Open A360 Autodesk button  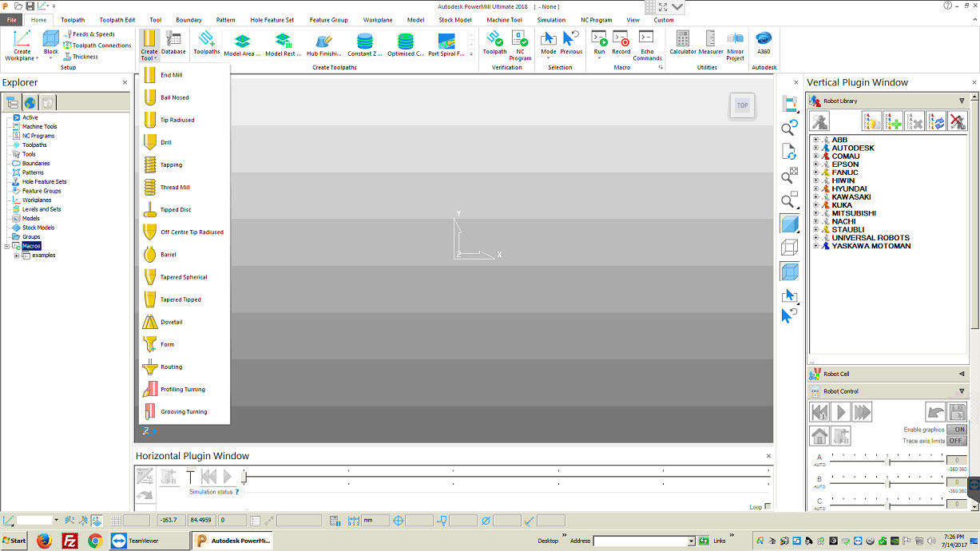coord(764,43)
